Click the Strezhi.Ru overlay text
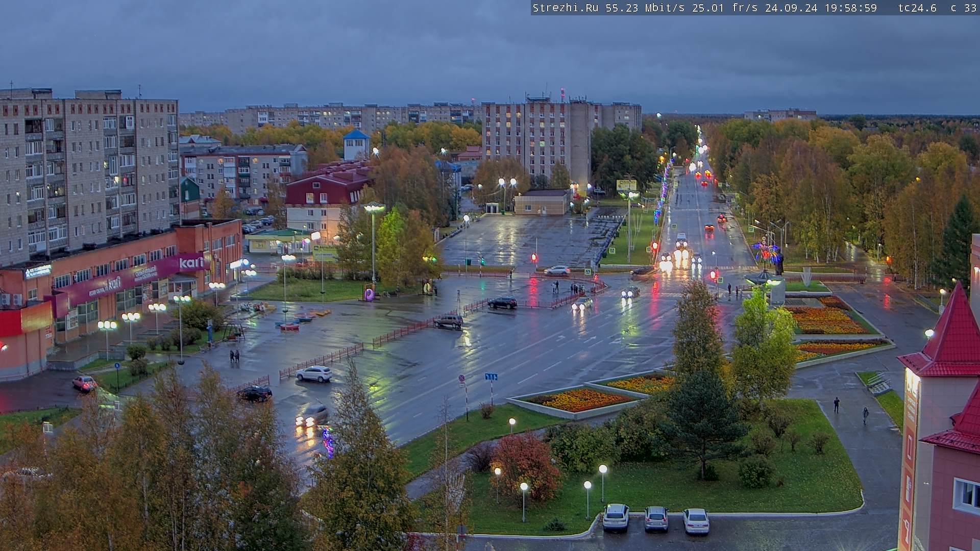This screenshot has height=551, width=980. [x=566, y=8]
